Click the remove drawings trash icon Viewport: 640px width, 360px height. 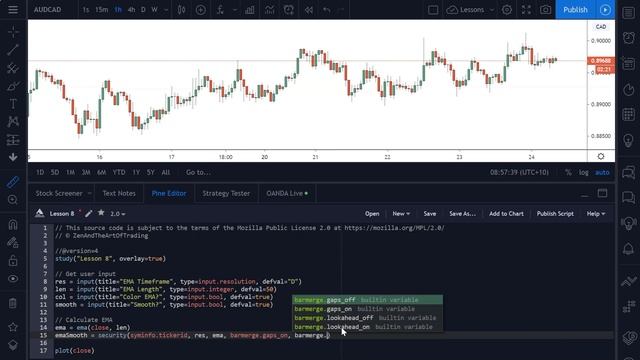click(x=13, y=303)
